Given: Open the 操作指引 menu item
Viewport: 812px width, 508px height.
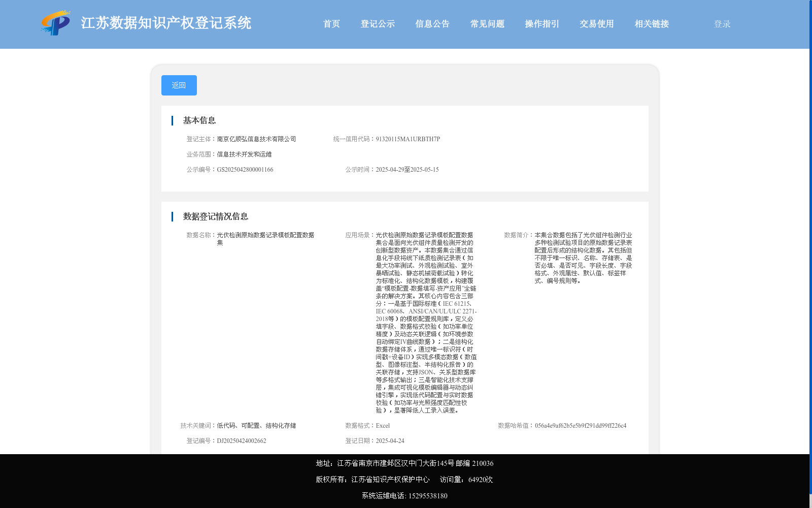Looking at the screenshot, I should [x=542, y=24].
